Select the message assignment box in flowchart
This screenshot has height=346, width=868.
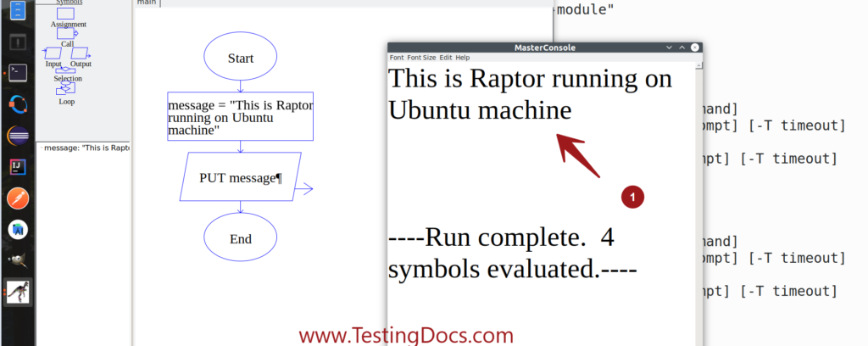coord(240,116)
